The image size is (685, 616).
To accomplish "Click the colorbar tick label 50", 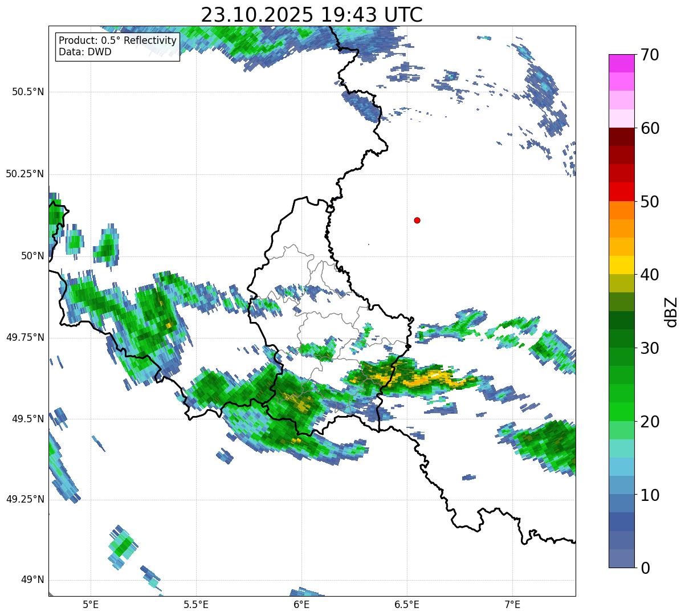I will pyautogui.click(x=650, y=202).
